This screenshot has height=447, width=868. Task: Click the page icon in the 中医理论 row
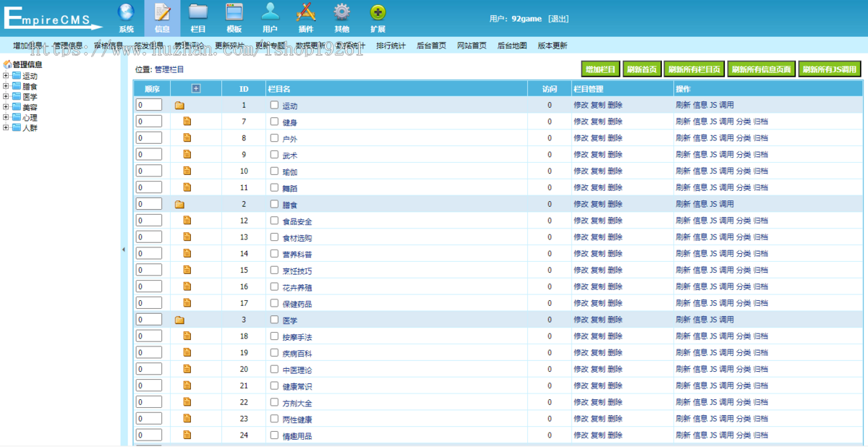coord(187,369)
